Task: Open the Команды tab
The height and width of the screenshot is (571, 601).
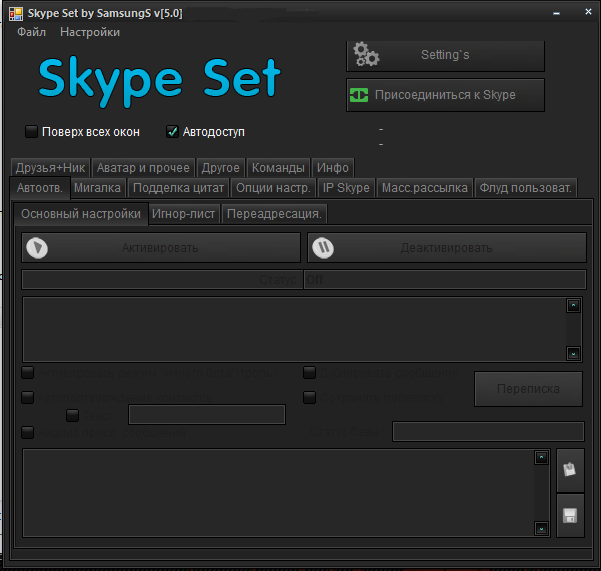Action: pyautogui.click(x=278, y=168)
